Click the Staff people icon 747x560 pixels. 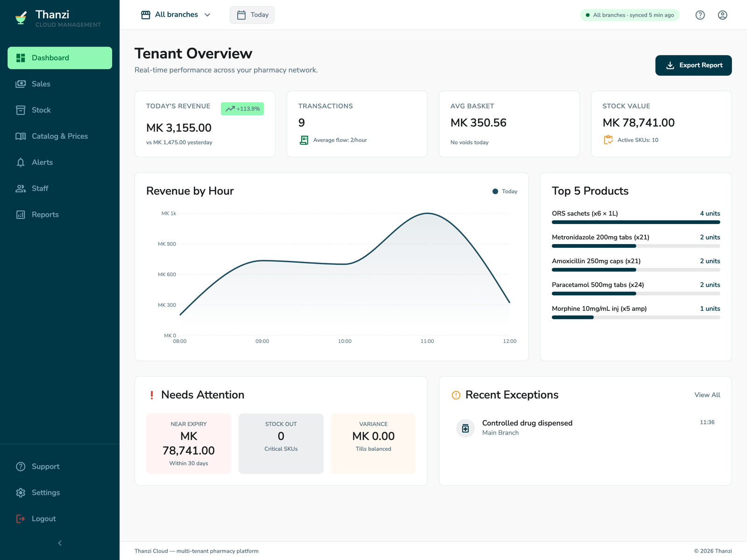point(21,189)
